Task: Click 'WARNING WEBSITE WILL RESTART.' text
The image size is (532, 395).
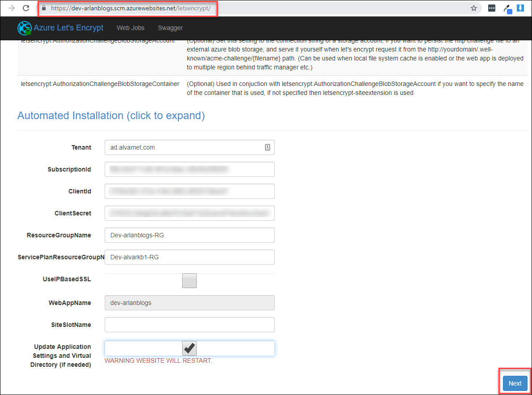Action: point(158,361)
